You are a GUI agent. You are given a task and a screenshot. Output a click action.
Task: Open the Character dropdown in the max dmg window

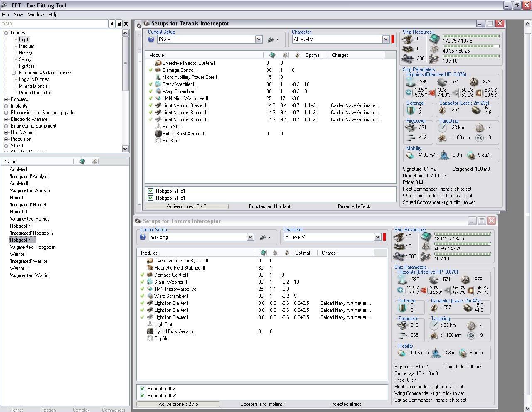tap(377, 237)
